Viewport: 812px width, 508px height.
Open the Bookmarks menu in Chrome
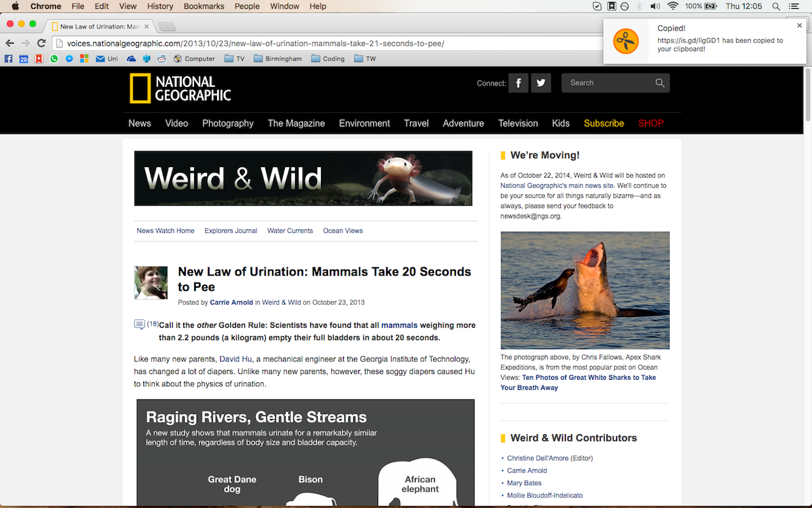(204, 6)
